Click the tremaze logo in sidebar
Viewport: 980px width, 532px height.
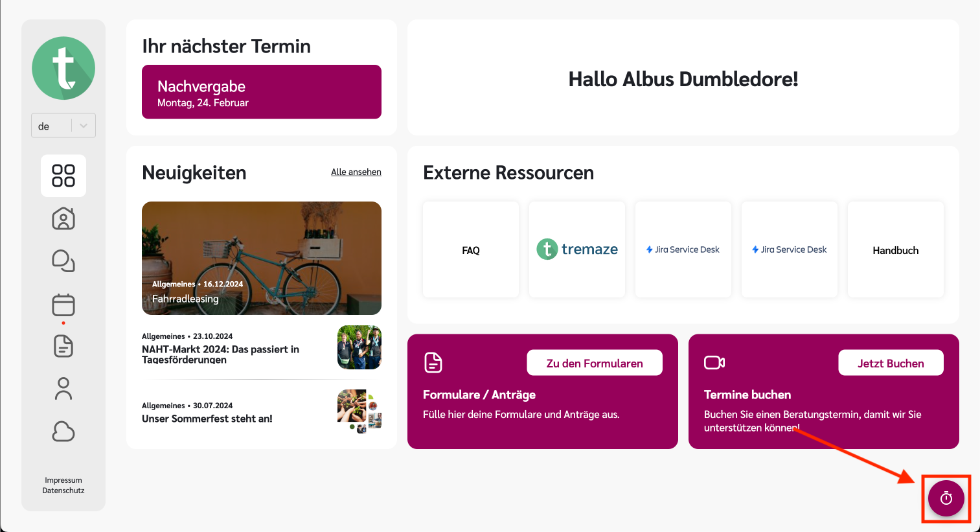click(63, 68)
